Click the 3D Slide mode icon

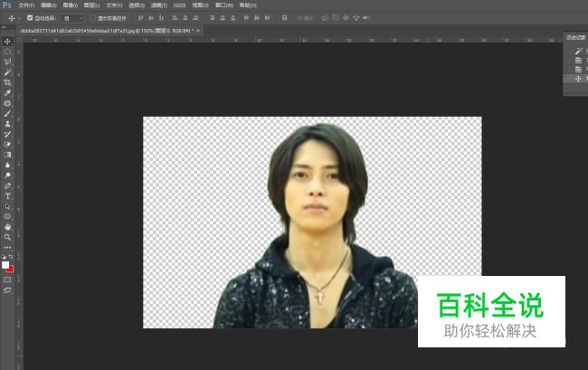(x=356, y=17)
